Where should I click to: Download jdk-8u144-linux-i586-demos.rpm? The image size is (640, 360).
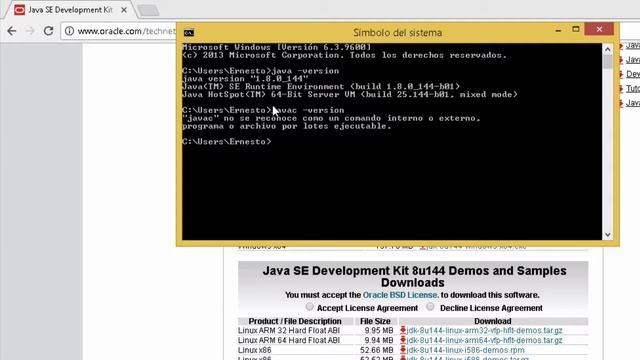465,350
